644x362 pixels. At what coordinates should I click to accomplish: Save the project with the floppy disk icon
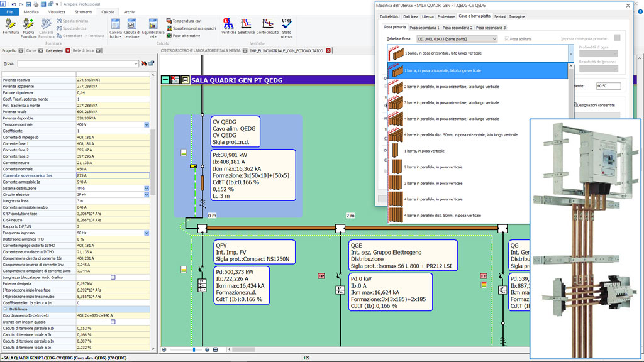[x=29, y=4]
